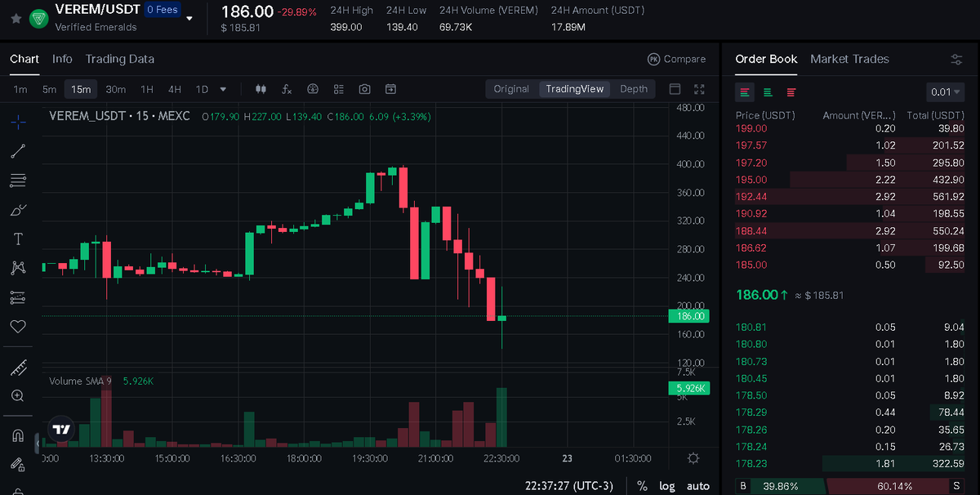The height and width of the screenshot is (495, 980).
Task: Click the calendar go-to-date icon
Action: click(391, 89)
